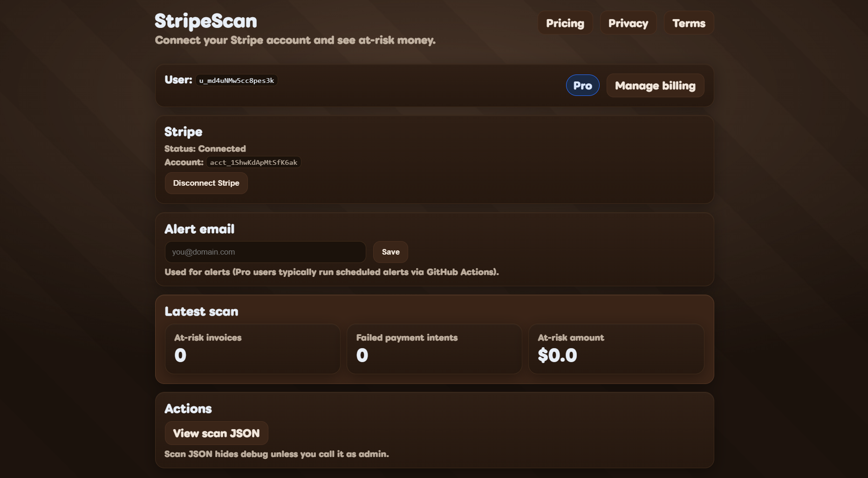Click the At-risk amount $0.0 card
The width and height of the screenshot is (868, 478).
coord(616,349)
